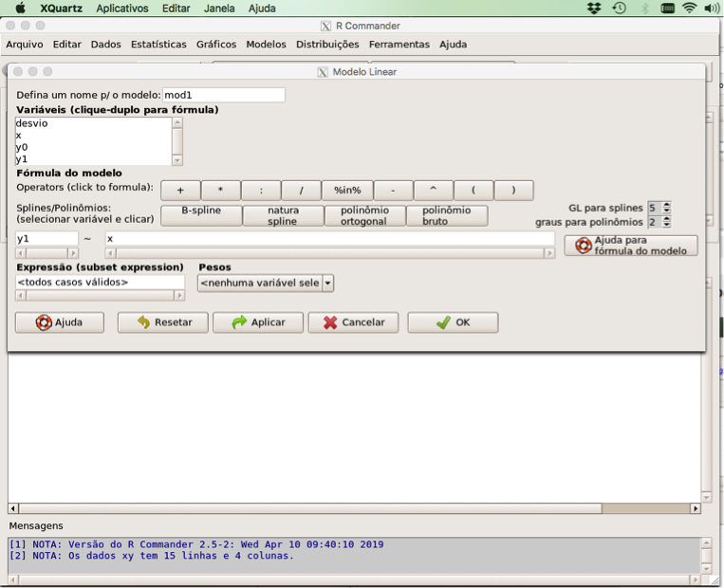The image size is (724, 588).
Task: Open the Estatísticas menu
Action: (x=158, y=45)
